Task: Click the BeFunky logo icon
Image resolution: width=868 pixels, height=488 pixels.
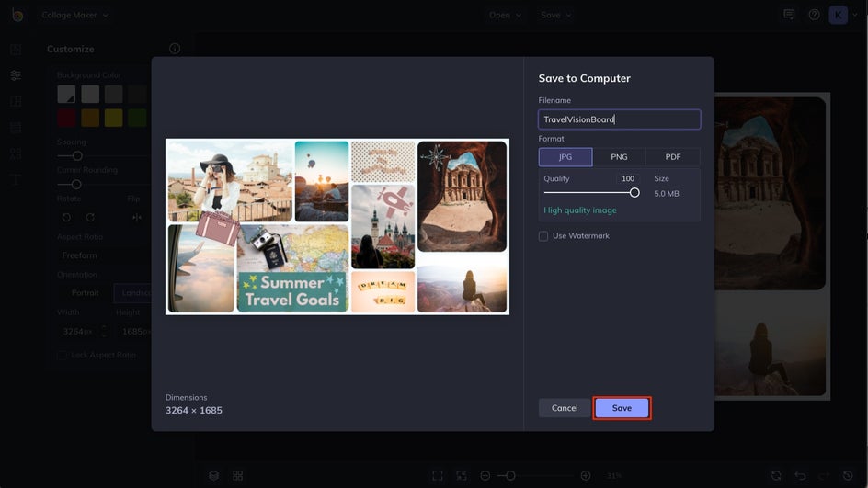Action: [17, 15]
